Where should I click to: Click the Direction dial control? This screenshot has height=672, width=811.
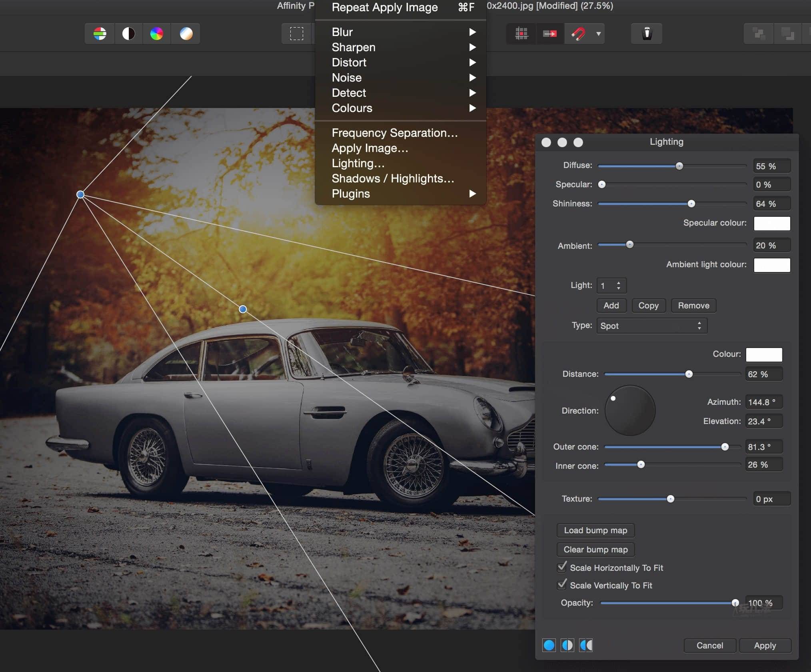click(630, 410)
